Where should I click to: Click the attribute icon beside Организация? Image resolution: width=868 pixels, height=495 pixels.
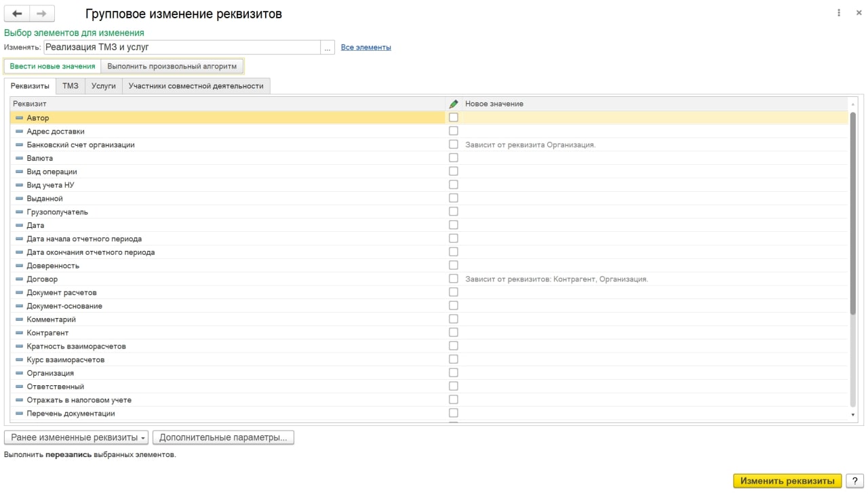pyautogui.click(x=20, y=373)
